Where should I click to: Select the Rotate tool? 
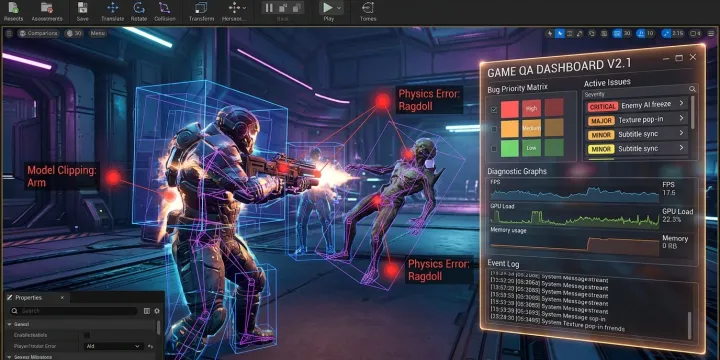(139, 8)
